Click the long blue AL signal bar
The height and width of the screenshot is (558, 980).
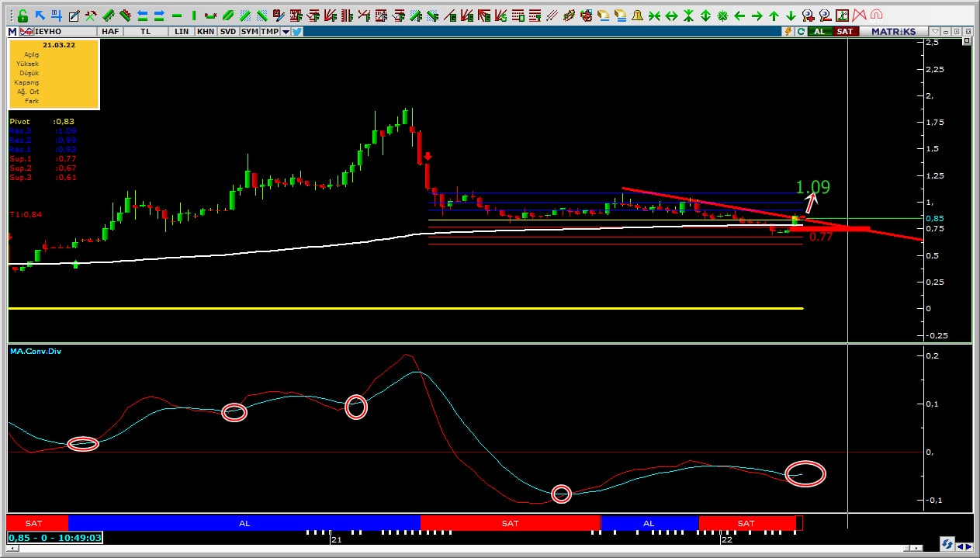(x=244, y=523)
